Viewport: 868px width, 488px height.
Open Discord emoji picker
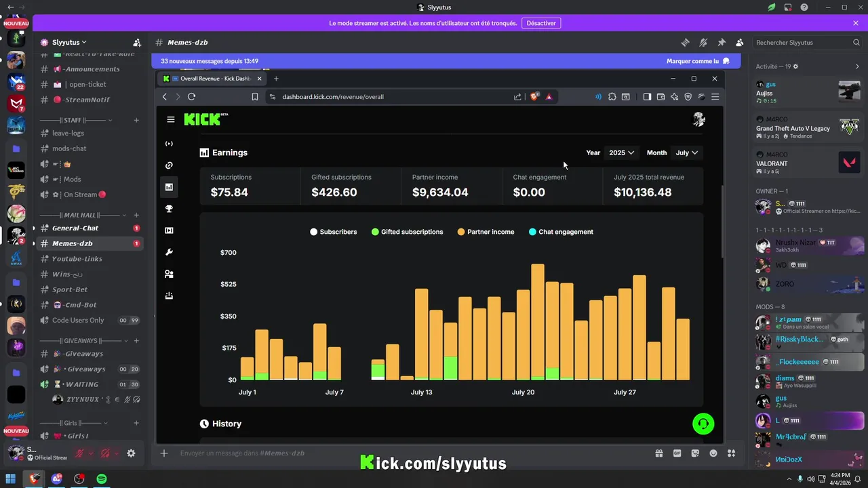click(713, 453)
